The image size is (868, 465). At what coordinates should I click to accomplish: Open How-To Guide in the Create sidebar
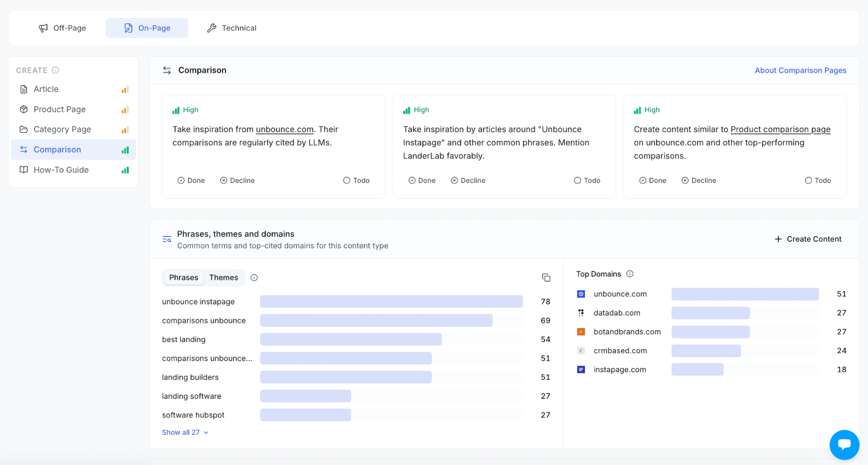73,170
